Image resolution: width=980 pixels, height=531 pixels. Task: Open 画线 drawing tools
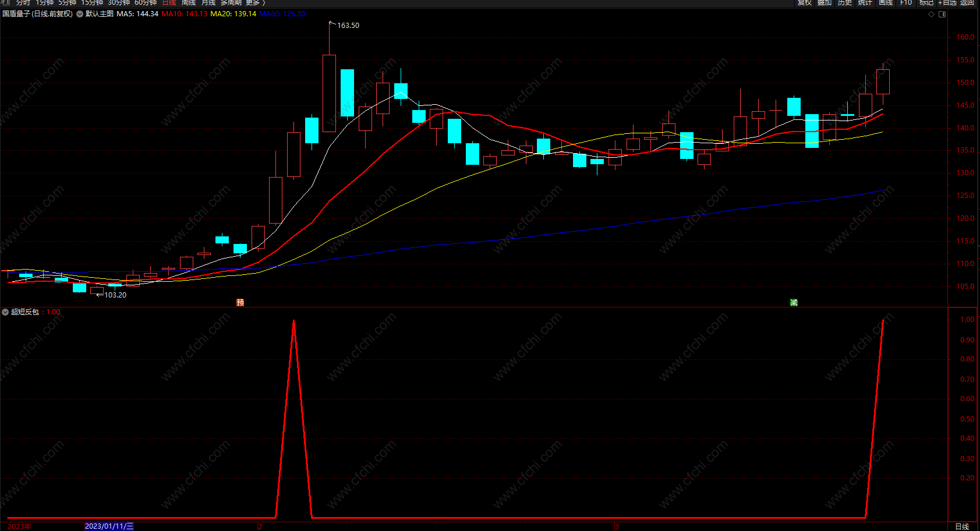coord(886,3)
